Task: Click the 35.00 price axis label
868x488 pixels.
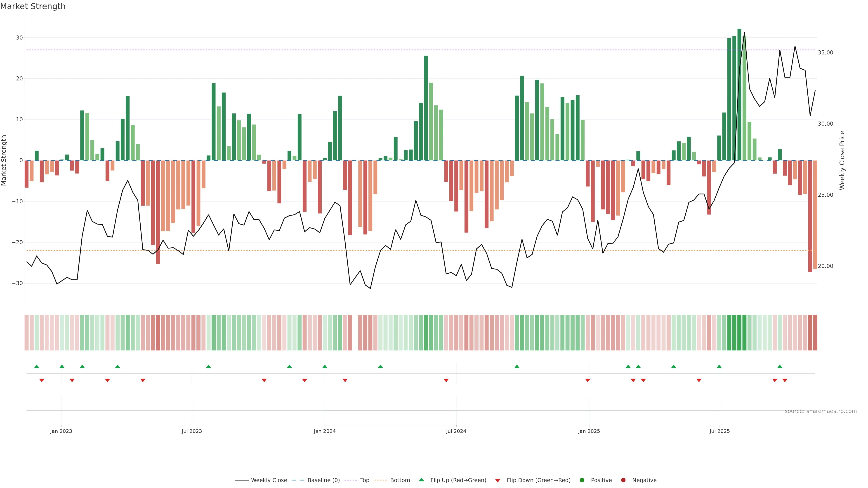Action: 825,53
